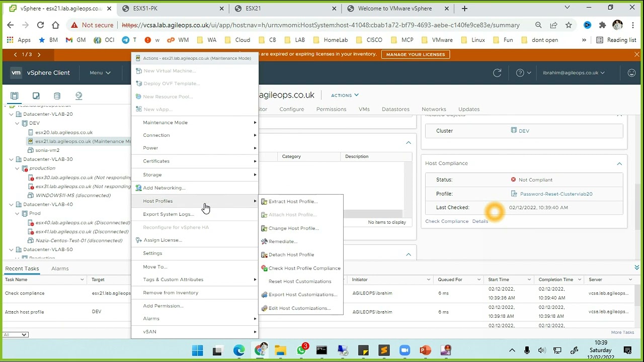
Task: Collapse the Host Compliance panel
Action: coord(619,163)
